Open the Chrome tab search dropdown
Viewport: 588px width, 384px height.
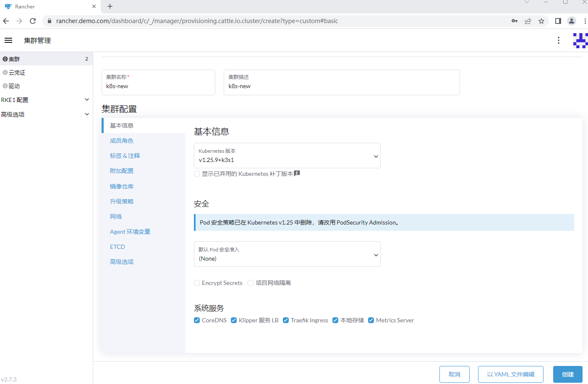527,3
